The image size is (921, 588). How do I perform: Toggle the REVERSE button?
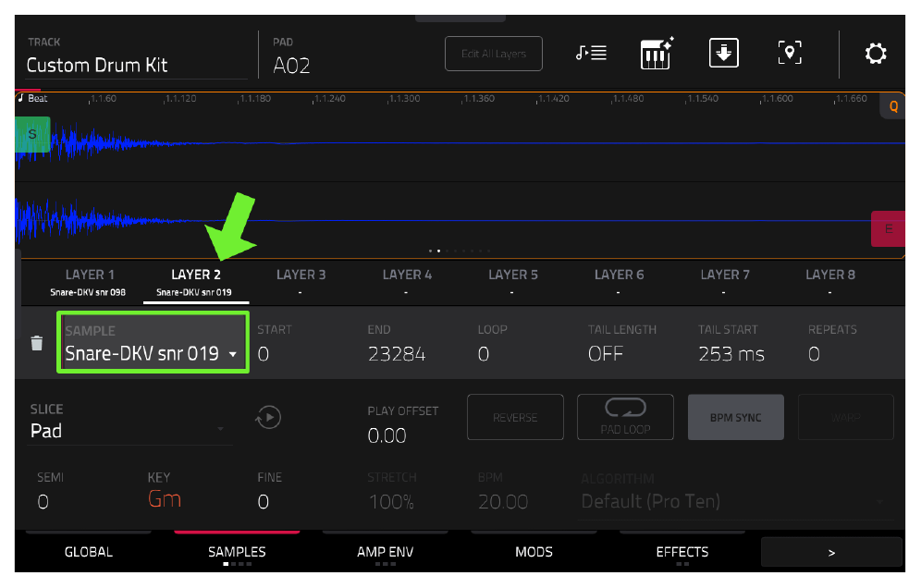[x=515, y=417]
